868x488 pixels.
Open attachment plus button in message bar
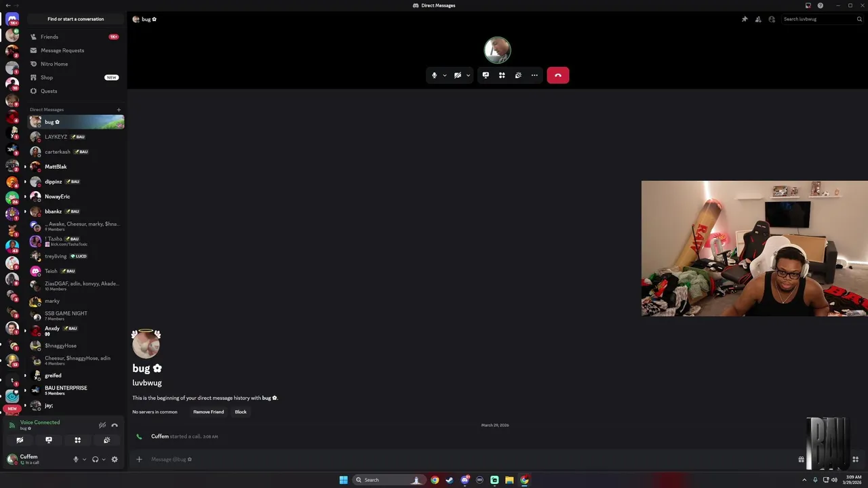pos(139,460)
